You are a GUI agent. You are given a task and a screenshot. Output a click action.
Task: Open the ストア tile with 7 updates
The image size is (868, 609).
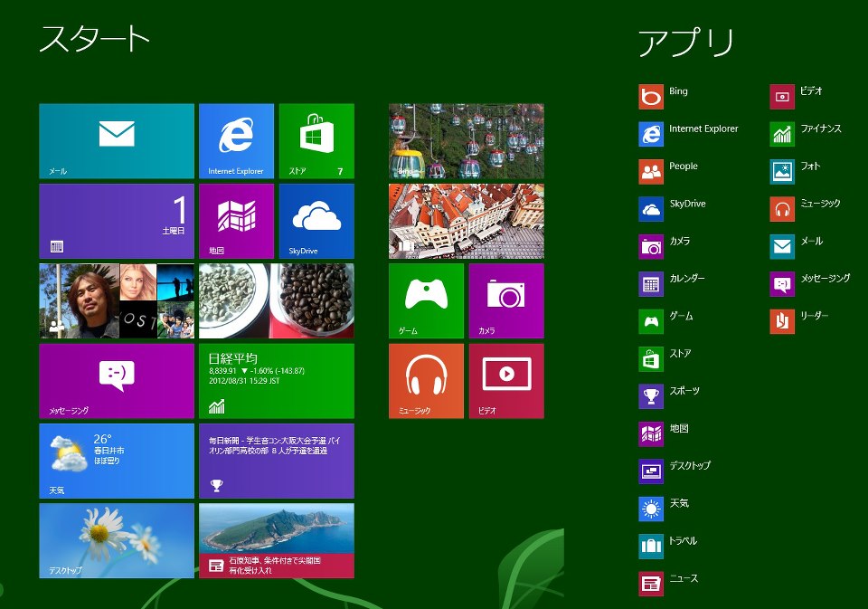[x=316, y=141]
